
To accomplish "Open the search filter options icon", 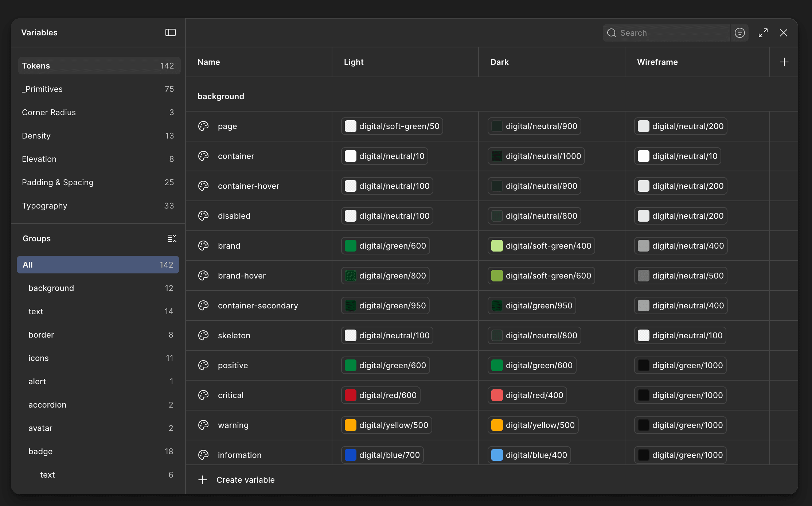I will pos(740,33).
